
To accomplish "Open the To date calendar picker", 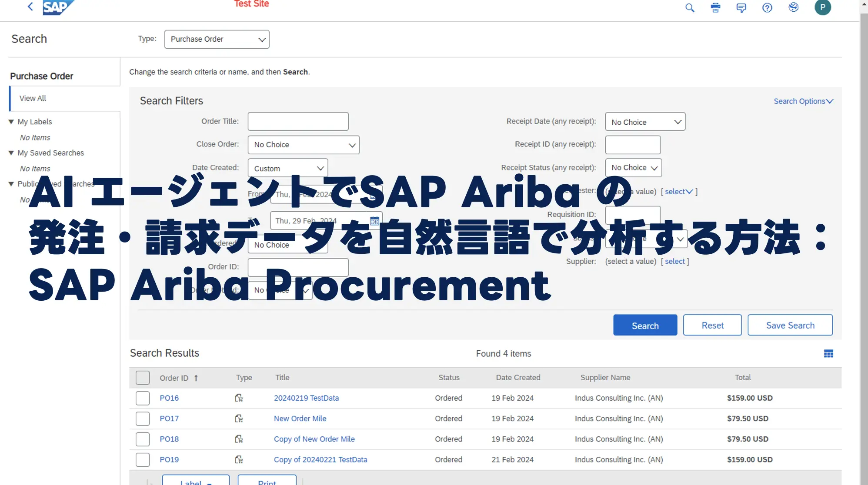I will pyautogui.click(x=374, y=221).
